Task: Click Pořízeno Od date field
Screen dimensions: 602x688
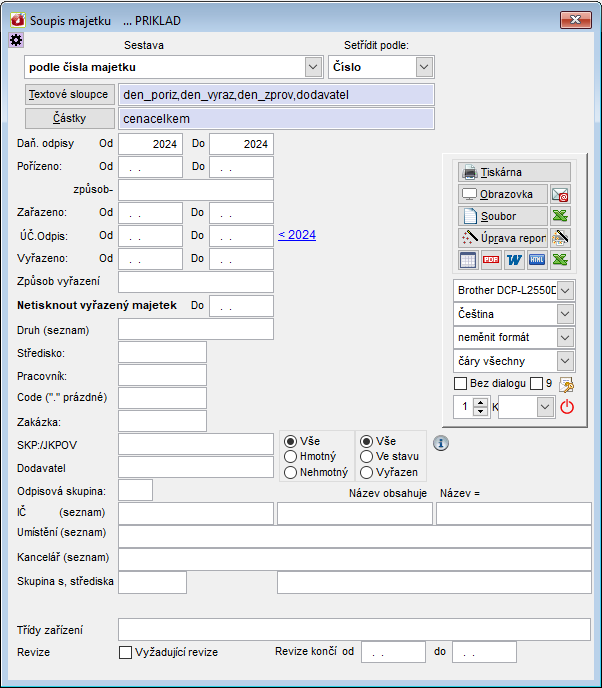Action: coord(150,167)
